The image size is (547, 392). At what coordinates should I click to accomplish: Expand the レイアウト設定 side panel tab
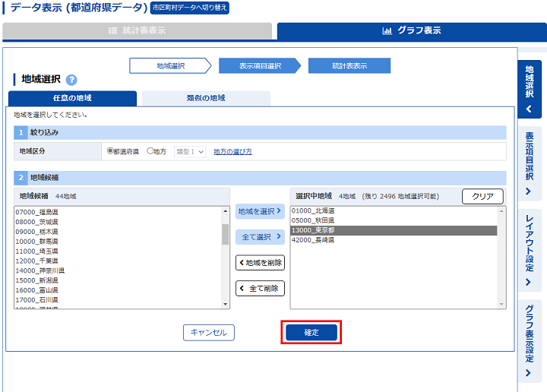[x=530, y=251]
